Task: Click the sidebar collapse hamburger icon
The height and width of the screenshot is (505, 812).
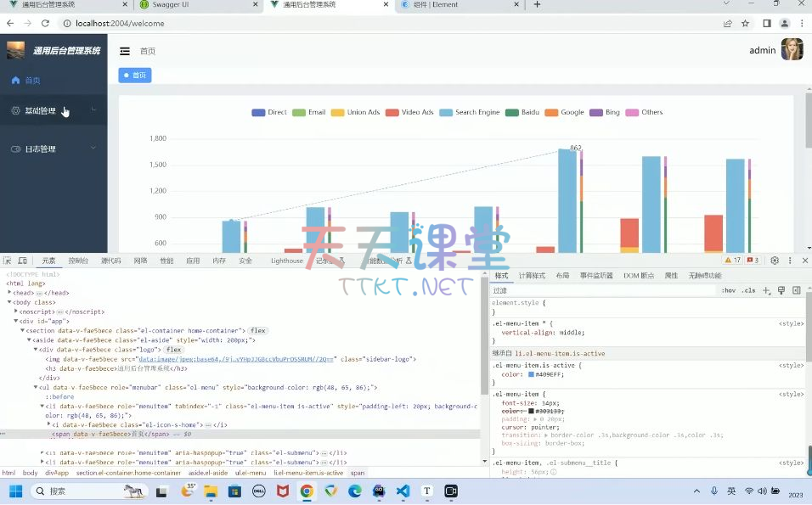Action: pyautogui.click(x=125, y=51)
